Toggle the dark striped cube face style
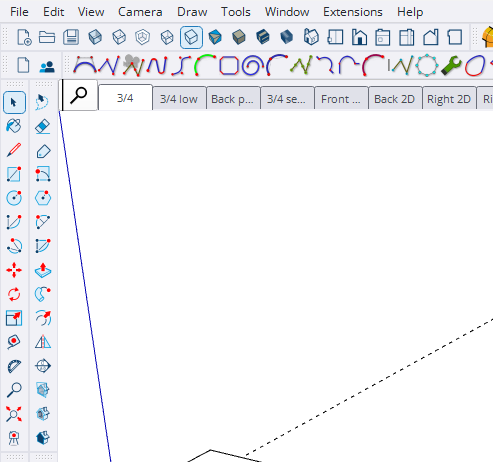Viewport: 493px width, 462px height. click(263, 37)
